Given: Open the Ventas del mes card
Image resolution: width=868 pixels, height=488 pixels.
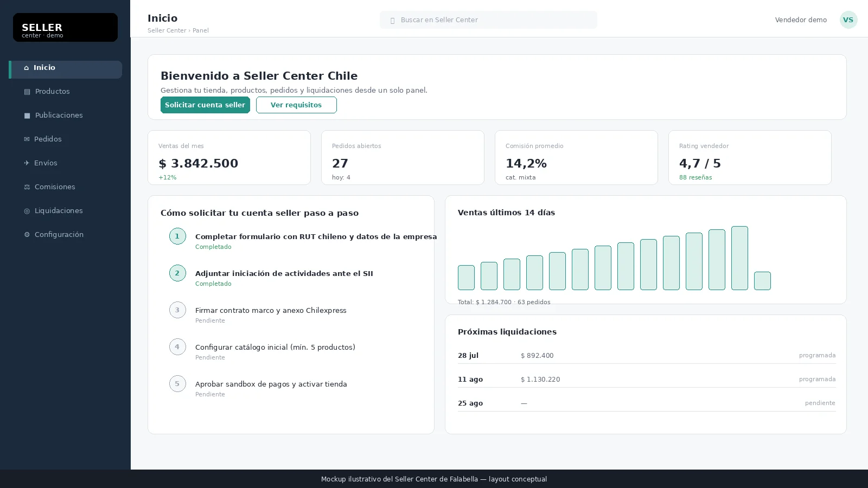Looking at the screenshot, I should click(229, 158).
